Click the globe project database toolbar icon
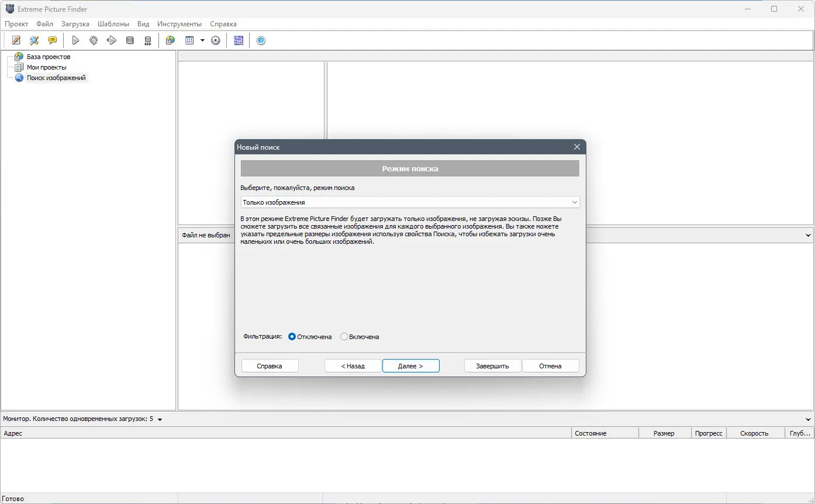Screen dimensions: 815x504 click(170, 40)
